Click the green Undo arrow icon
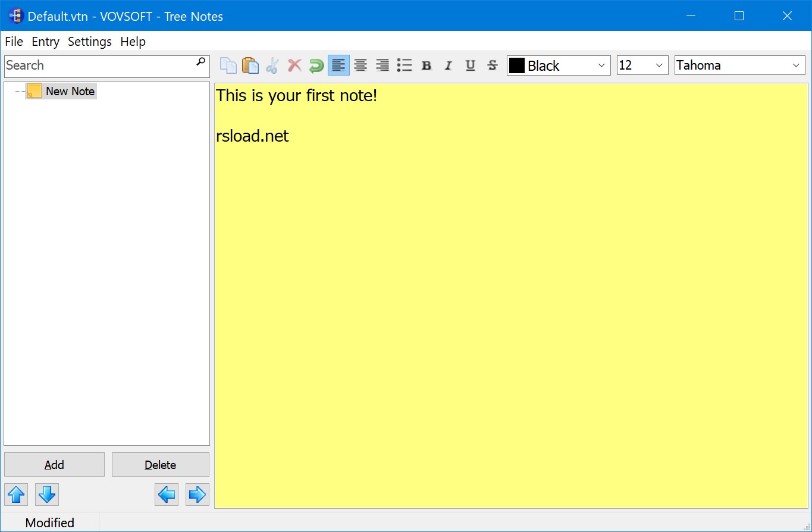 coord(316,65)
